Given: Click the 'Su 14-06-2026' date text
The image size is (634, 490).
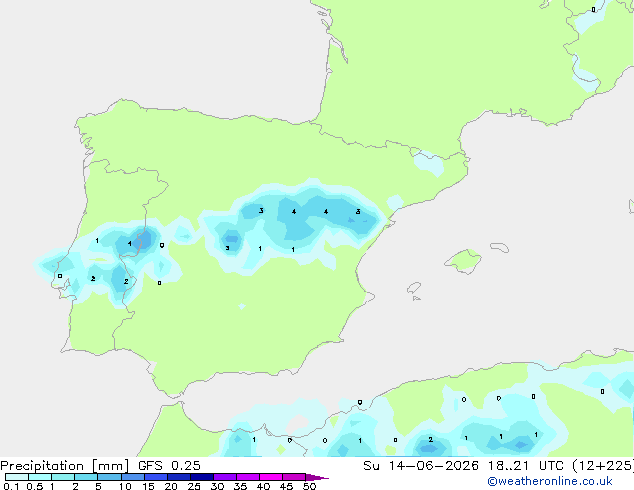Looking at the screenshot, I should point(421,466).
